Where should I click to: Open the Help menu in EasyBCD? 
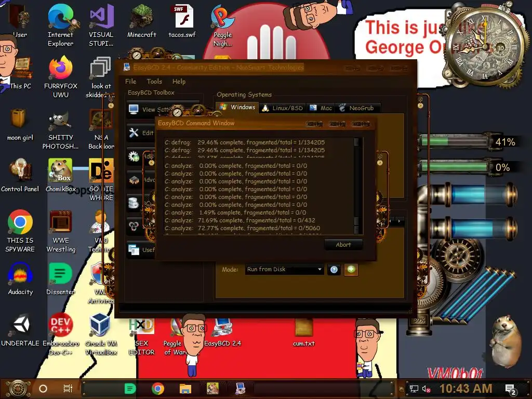click(x=179, y=82)
